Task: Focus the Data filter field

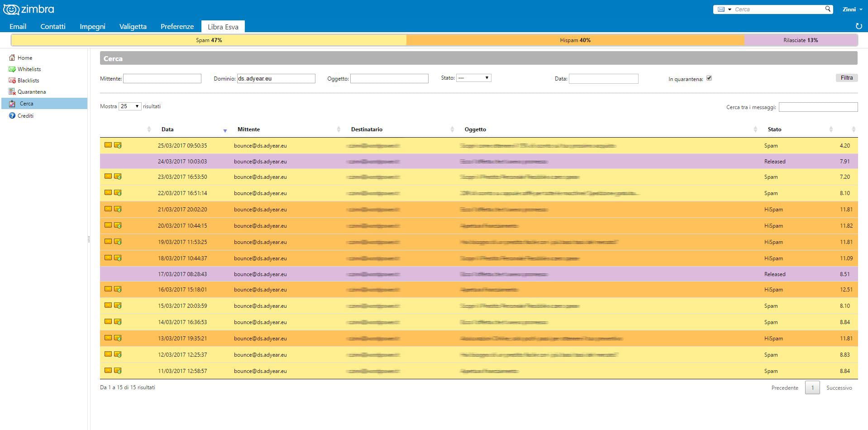Action: coord(603,79)
